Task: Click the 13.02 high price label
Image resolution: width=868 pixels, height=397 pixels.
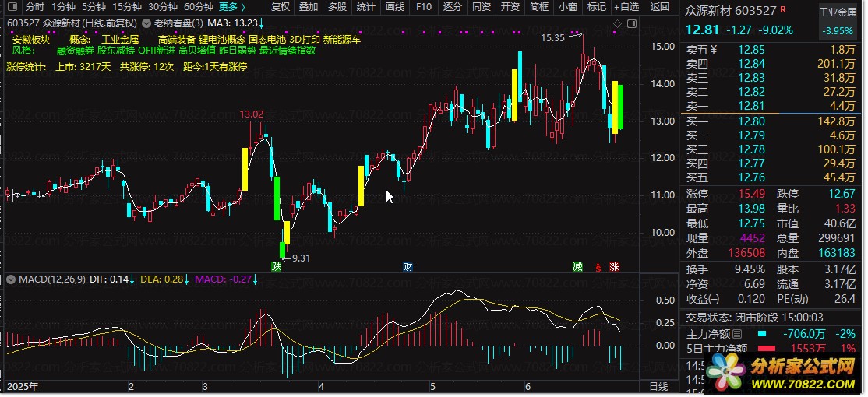Action: [252, 114]
